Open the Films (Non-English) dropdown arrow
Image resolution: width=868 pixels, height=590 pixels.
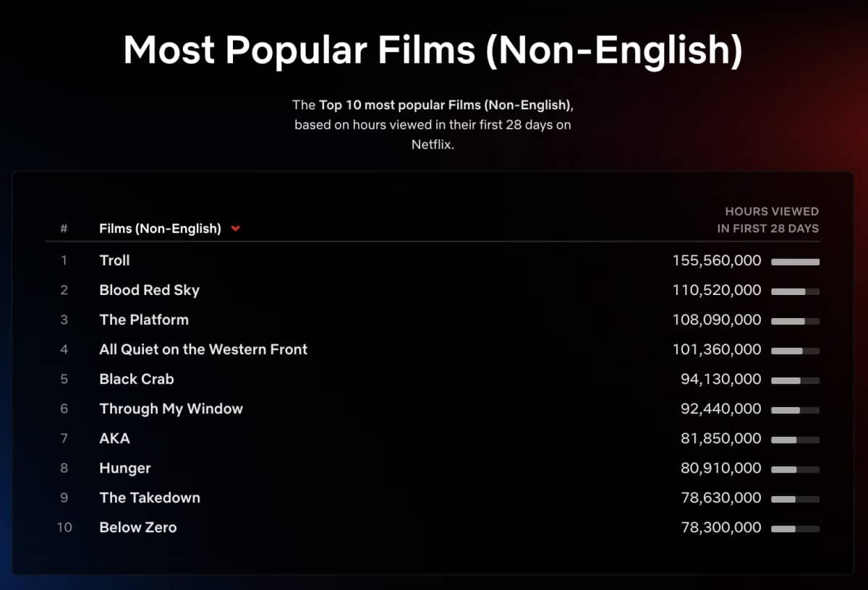[x=235, y=228]
